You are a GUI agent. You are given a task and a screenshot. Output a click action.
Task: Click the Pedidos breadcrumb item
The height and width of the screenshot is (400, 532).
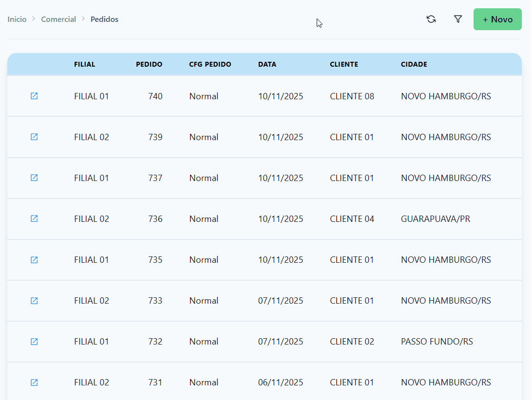(x=104, y=19)
